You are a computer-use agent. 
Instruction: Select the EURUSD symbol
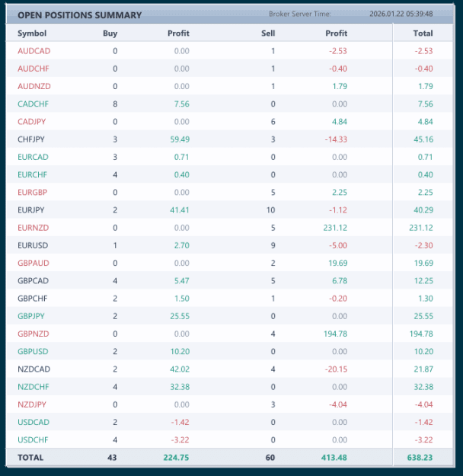(33, 245)
